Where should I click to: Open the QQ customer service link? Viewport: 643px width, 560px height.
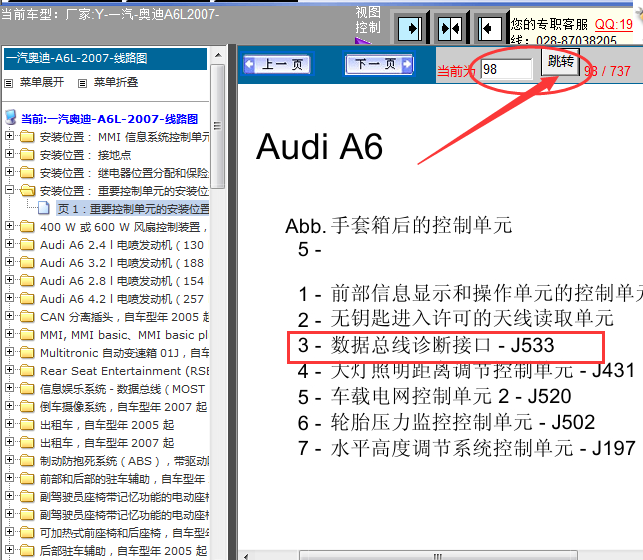pos(613,25)
